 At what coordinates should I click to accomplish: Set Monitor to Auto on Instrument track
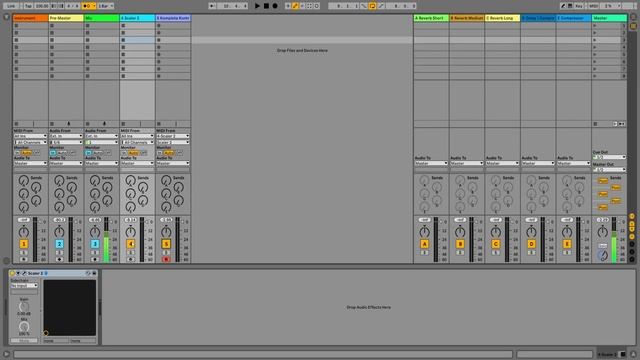point(27,153)
